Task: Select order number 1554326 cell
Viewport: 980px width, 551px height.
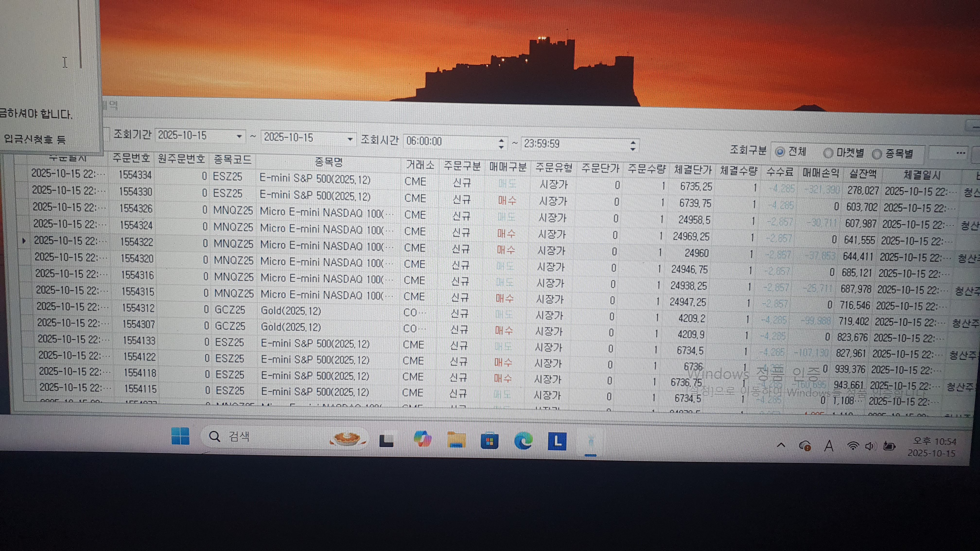Action: 136,208
